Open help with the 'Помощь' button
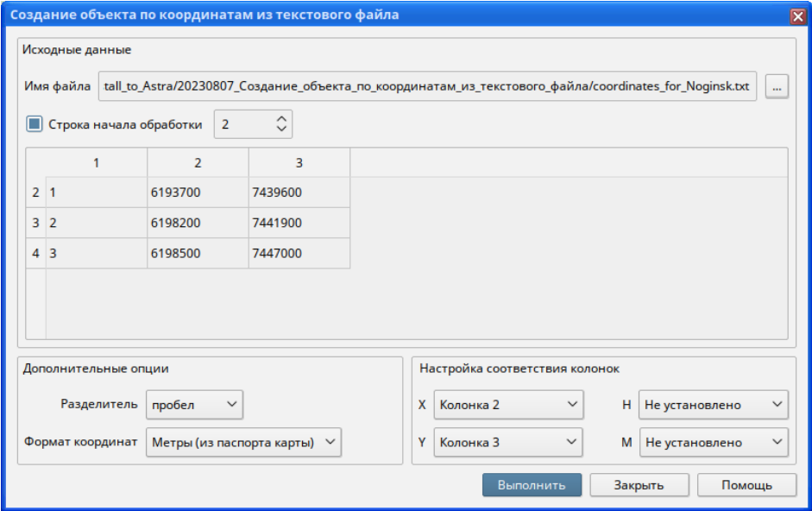This screenshot has height=511, width=812. click(746, 485)
